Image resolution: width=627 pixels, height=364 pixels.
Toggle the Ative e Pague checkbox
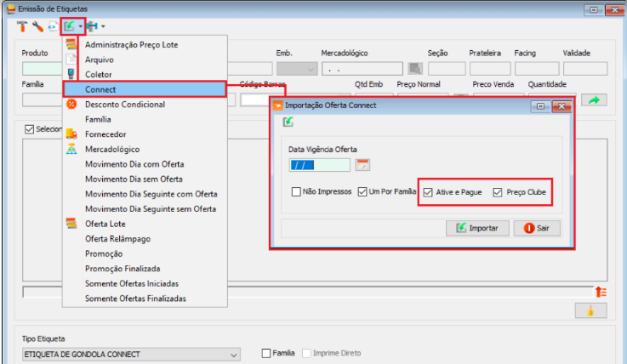pos(429,192)
